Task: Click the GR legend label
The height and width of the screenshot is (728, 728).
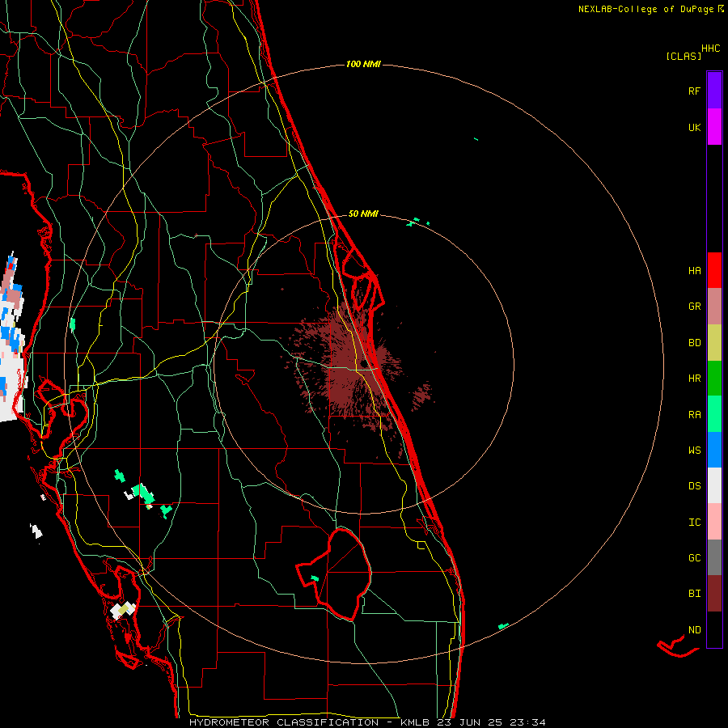Action: click(694, 307)
